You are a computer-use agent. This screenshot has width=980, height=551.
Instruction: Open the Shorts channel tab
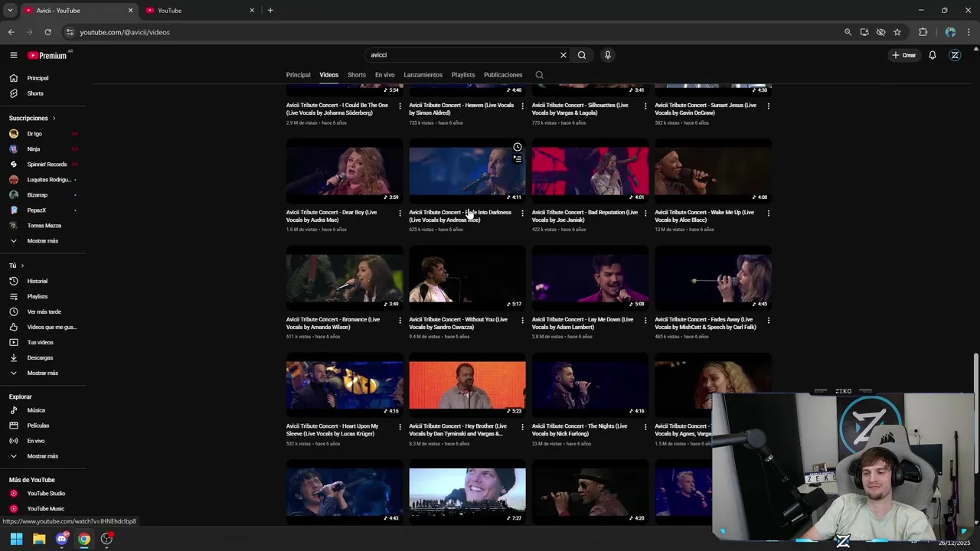pyautogui.click(x=357, y=75)
